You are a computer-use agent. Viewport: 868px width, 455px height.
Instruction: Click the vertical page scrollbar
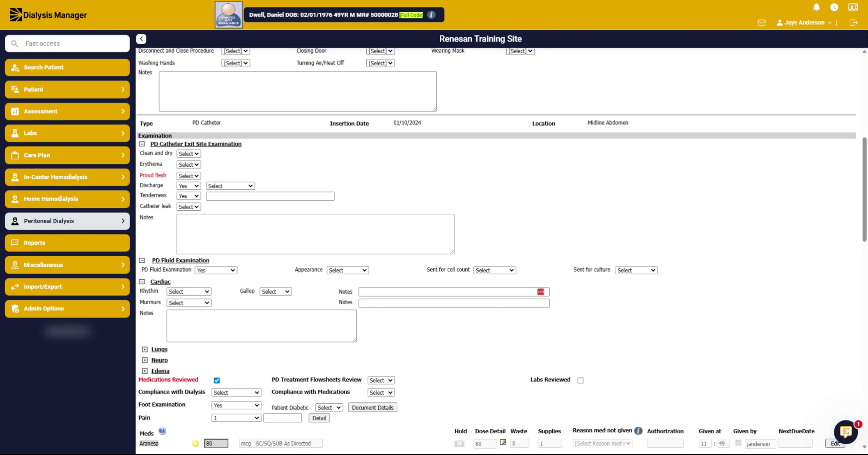(x=864, y=189)
